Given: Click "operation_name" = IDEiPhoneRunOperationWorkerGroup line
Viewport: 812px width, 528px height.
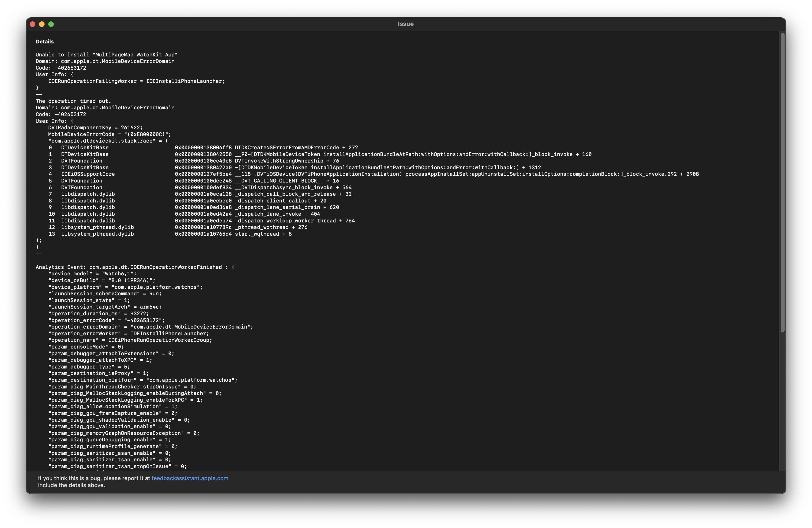Looking at the screenshot, I should point(130,340).
